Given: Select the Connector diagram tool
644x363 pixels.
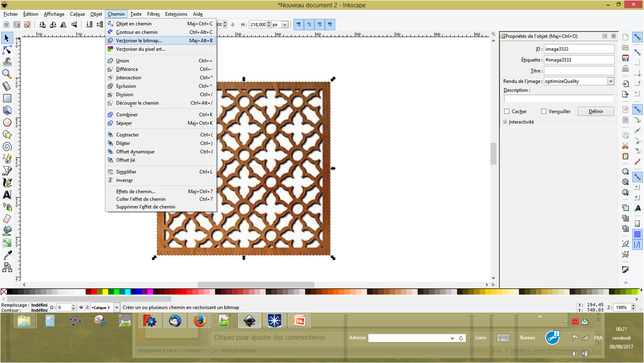Looking at the screenshot, I should point(7,267).
